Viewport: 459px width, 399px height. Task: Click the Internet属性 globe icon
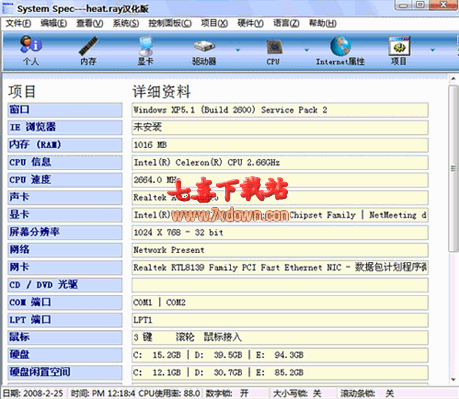[340, 50]
